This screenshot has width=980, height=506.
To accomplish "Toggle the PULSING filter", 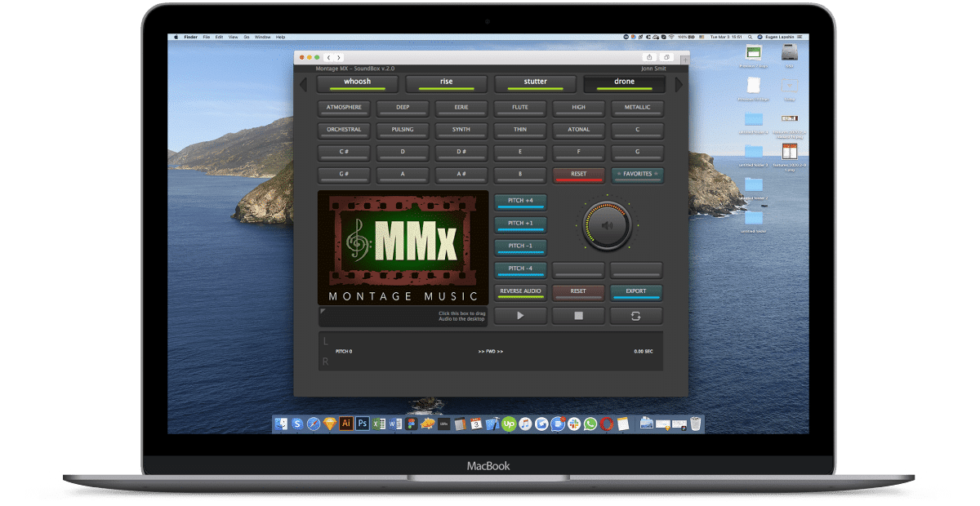I will click(x=403, y=131).
